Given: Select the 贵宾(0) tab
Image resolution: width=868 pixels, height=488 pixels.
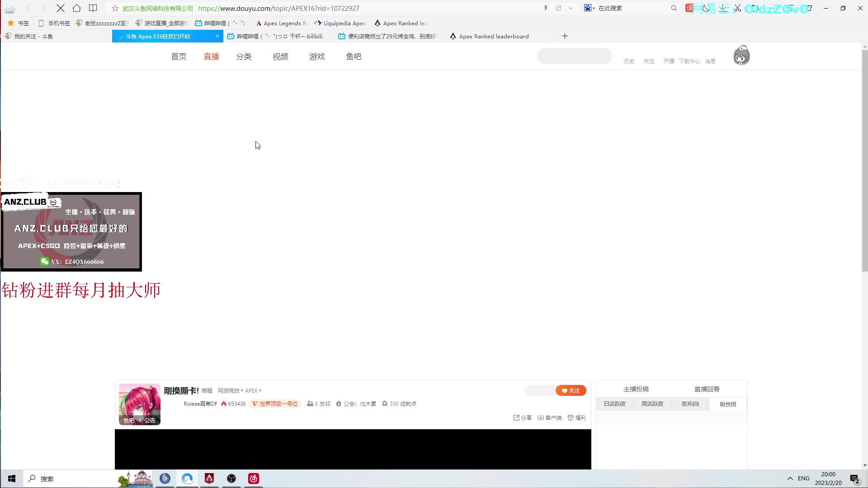Looking at the screenshot, I should [690, 404].
